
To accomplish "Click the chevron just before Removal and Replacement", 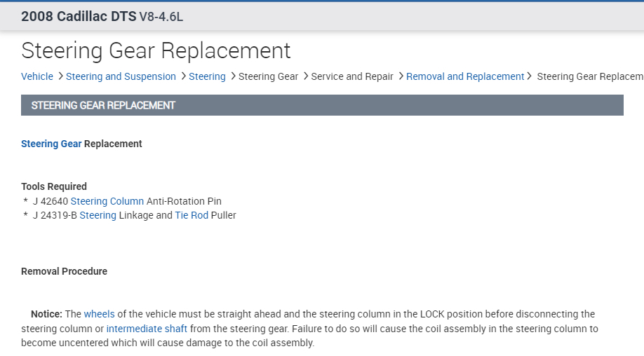I will point(401,76).
